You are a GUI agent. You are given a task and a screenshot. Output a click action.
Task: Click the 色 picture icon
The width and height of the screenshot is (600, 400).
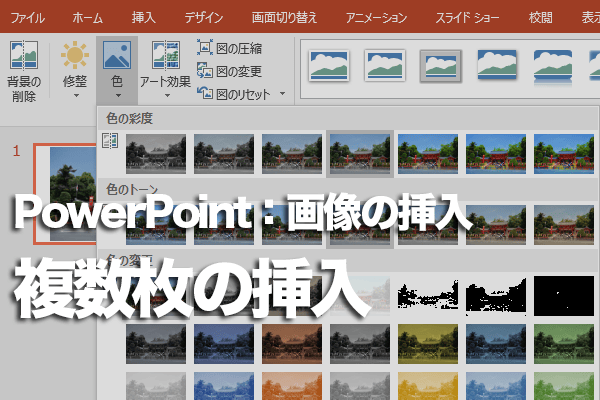pos(117,55)
